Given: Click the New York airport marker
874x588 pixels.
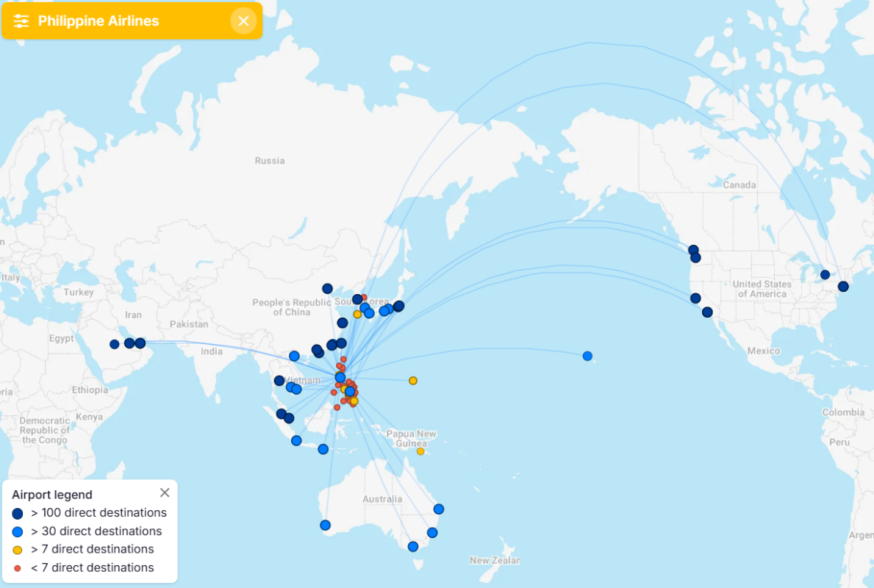Looking at the screenshot, I should (843, 287).
